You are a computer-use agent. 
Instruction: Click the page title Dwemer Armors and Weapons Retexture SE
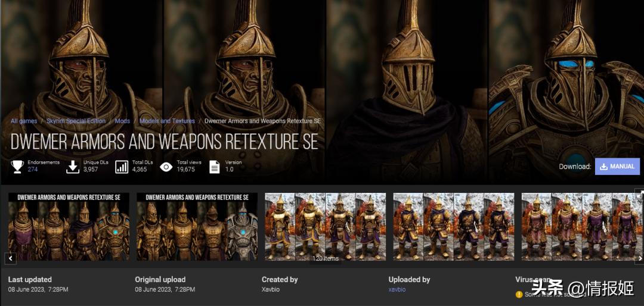(165, 142)
